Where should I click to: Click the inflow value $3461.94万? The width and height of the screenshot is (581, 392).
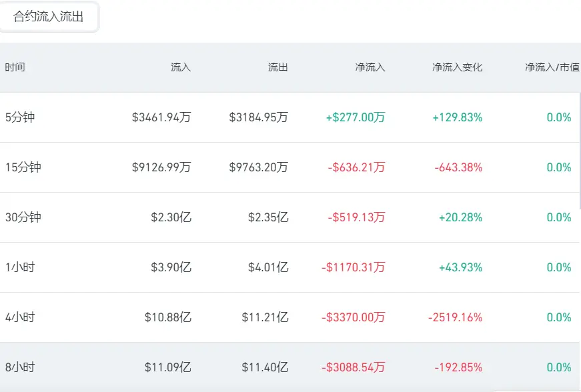point(161,117)
